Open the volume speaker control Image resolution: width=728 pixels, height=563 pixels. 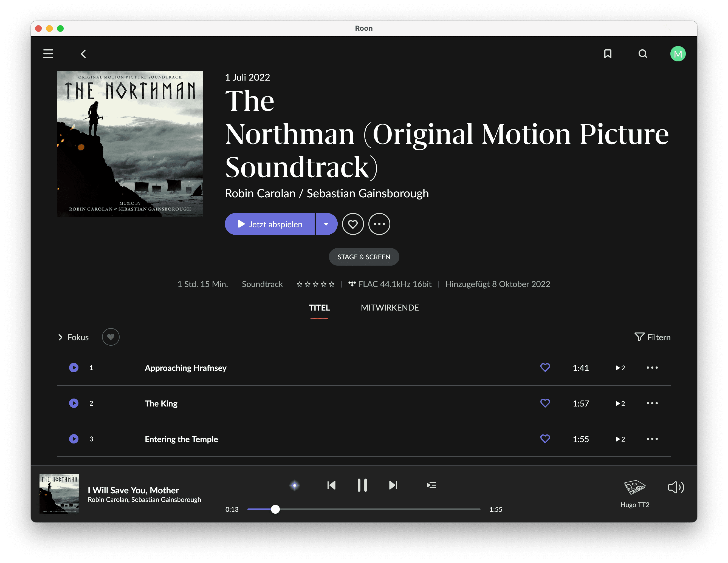click(676, 487)
